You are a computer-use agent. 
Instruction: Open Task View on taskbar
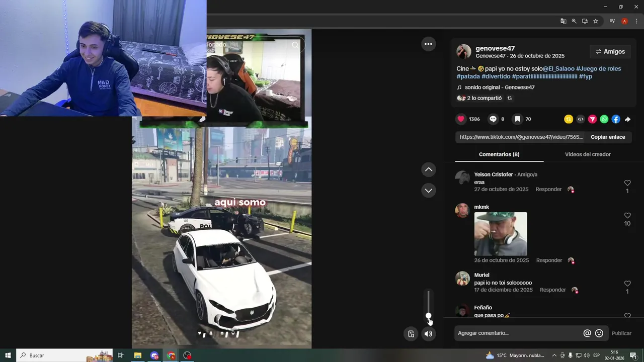click(121, 355)
